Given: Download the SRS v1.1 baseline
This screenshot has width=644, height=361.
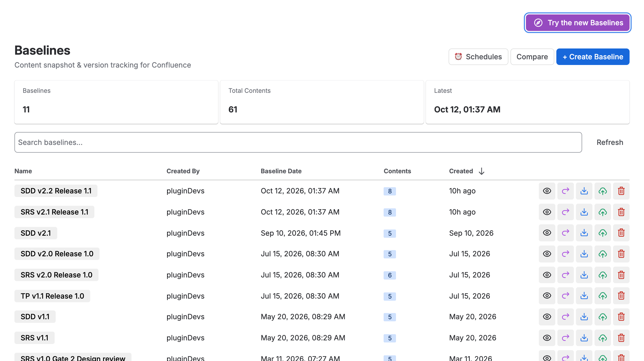Looking at the screenshot, I should tap(584, 338).
